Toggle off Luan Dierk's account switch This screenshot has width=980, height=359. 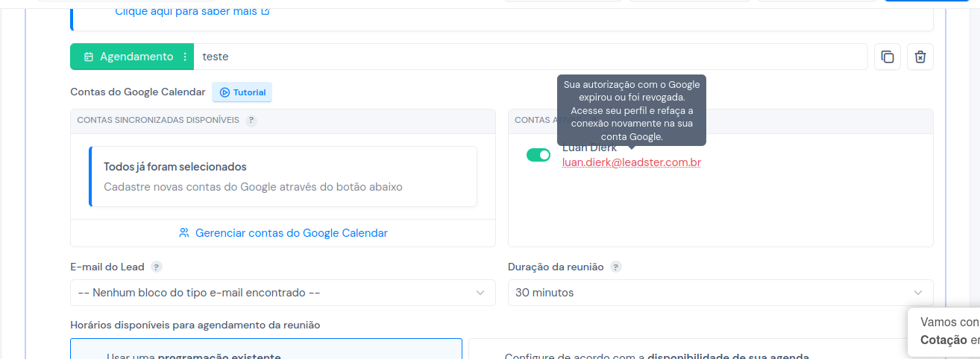(538, 155)
